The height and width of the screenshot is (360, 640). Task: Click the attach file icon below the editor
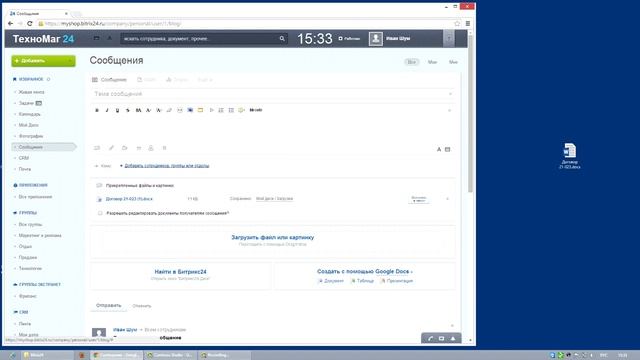coord(97,148)
